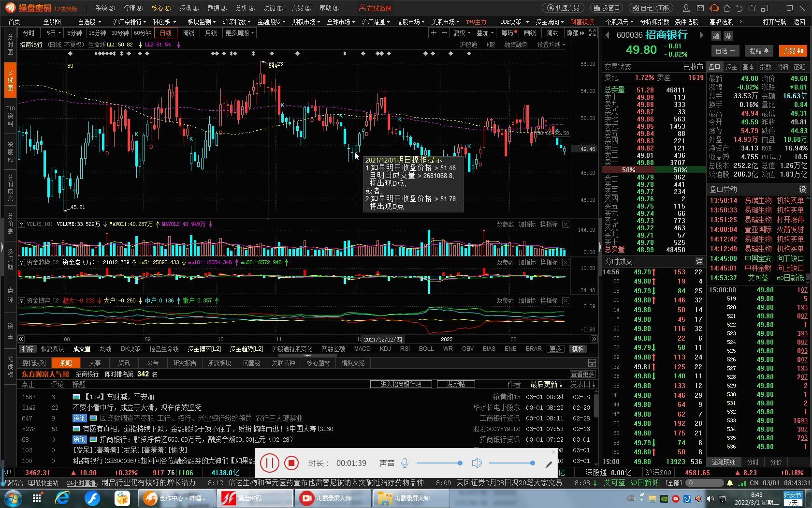The image size is (812, 508).
Task: Toggle 筹码 chip distribution view
Action: 508,33
